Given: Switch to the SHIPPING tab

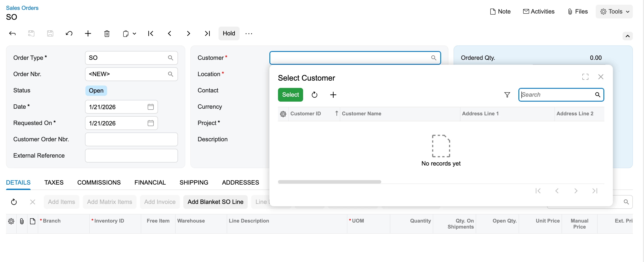Looking at the screenshot, I should 194,182.
